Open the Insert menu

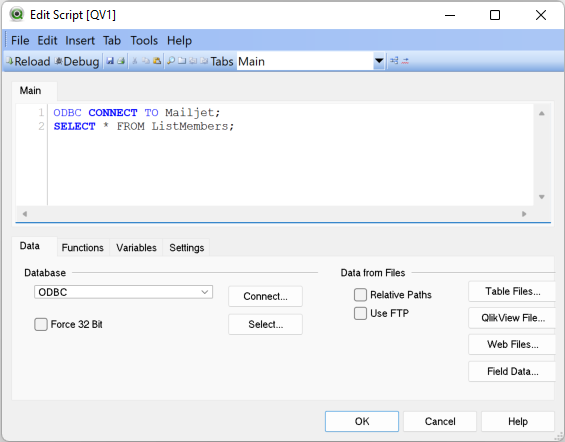[80, 40]
